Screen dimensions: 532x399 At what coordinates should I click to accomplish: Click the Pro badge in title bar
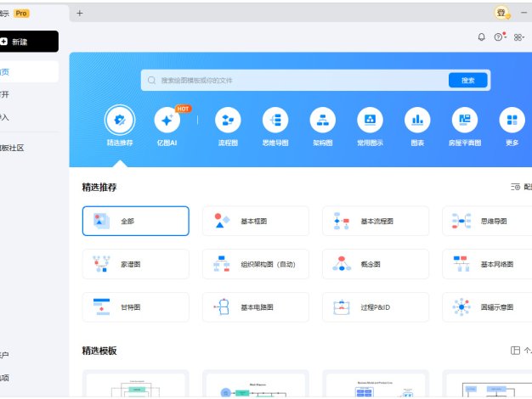[x=21, y=14]
